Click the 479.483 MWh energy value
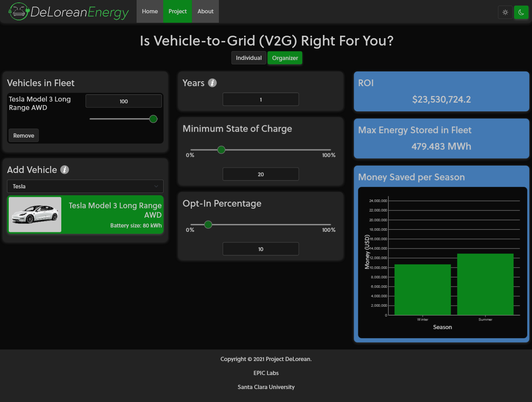 point(441,146)
